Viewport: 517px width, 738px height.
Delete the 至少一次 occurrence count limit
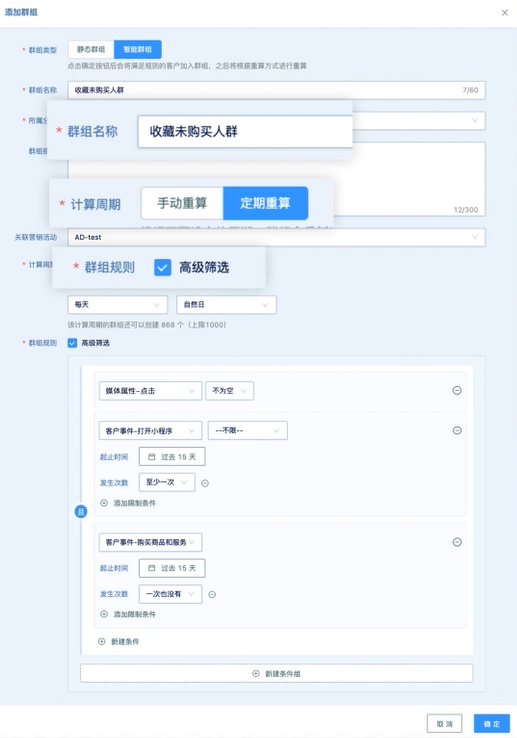pos(205,483)
